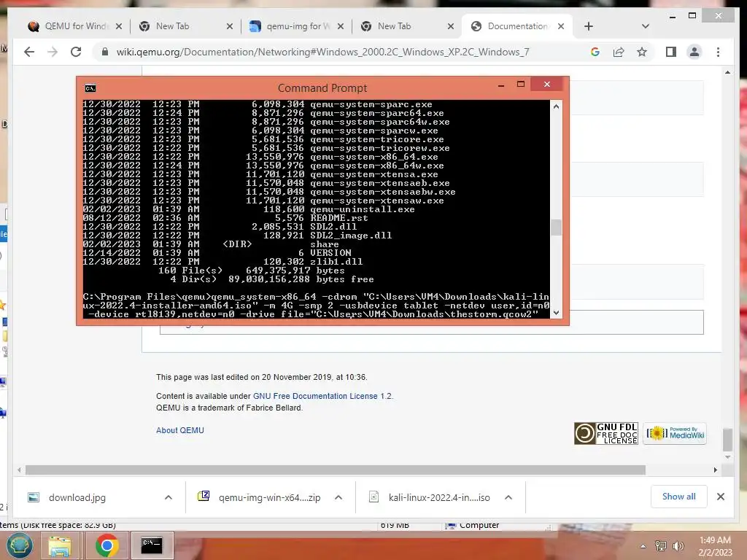Viewport: 747px width, 560px height.
Task: Expand options for download.jpg download
Action: click(169, 497)
